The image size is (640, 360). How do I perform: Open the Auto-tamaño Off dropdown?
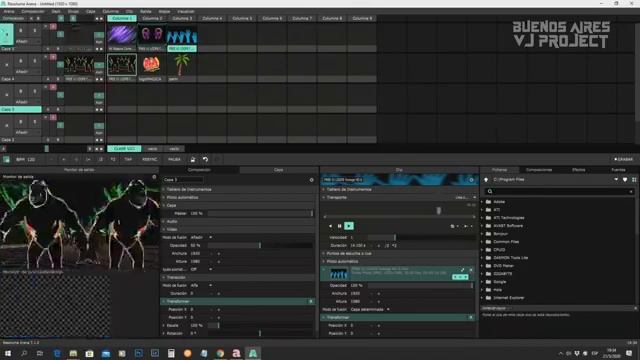pos(201,269)
